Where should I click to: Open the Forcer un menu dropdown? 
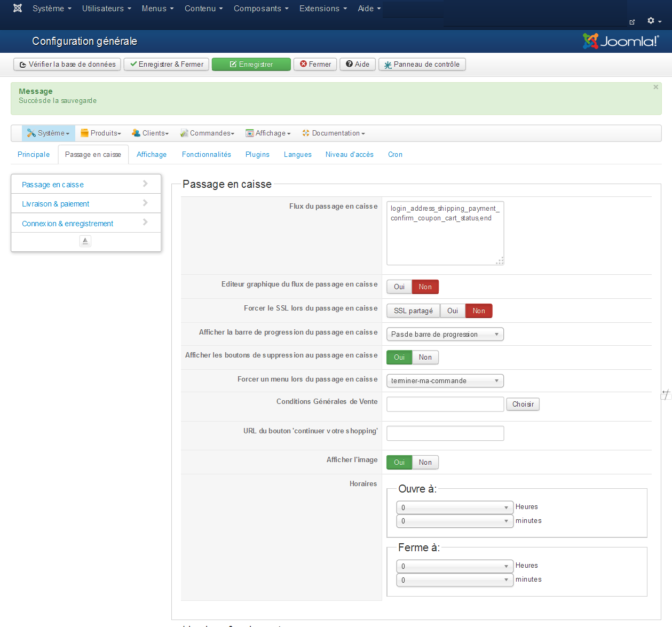445,380
